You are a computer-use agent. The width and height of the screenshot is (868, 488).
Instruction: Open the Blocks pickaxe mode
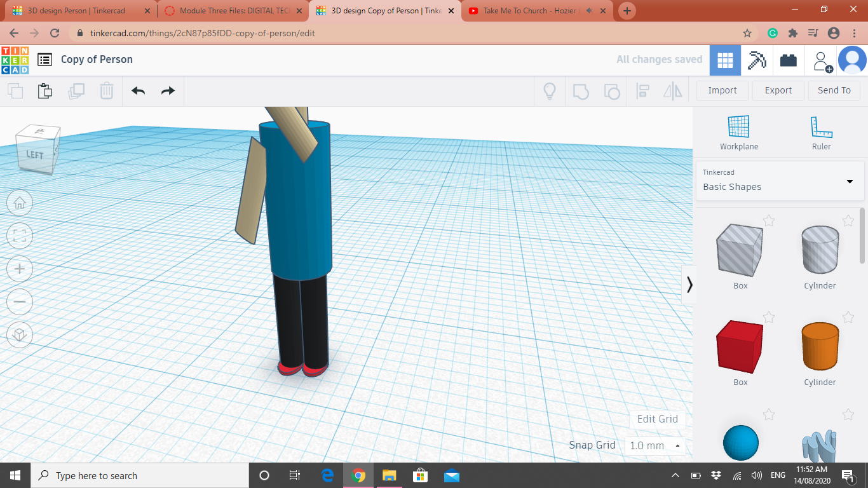click(757, 60)
